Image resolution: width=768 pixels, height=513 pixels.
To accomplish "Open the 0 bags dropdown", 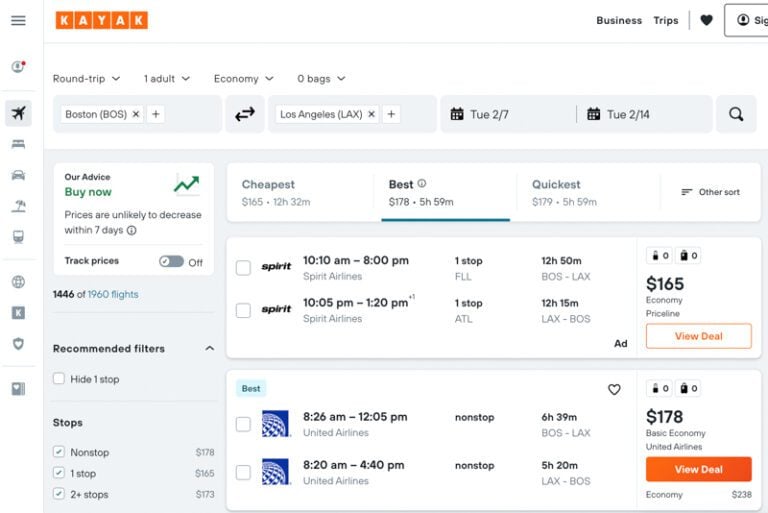I will pyautogui.click(x=321, y=78).
